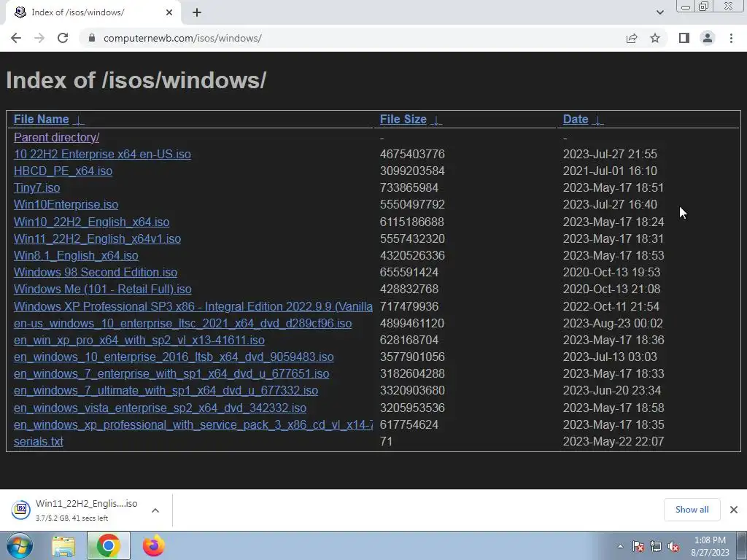
Task: Show hidden system tray icons
Action: click(620, 546)
